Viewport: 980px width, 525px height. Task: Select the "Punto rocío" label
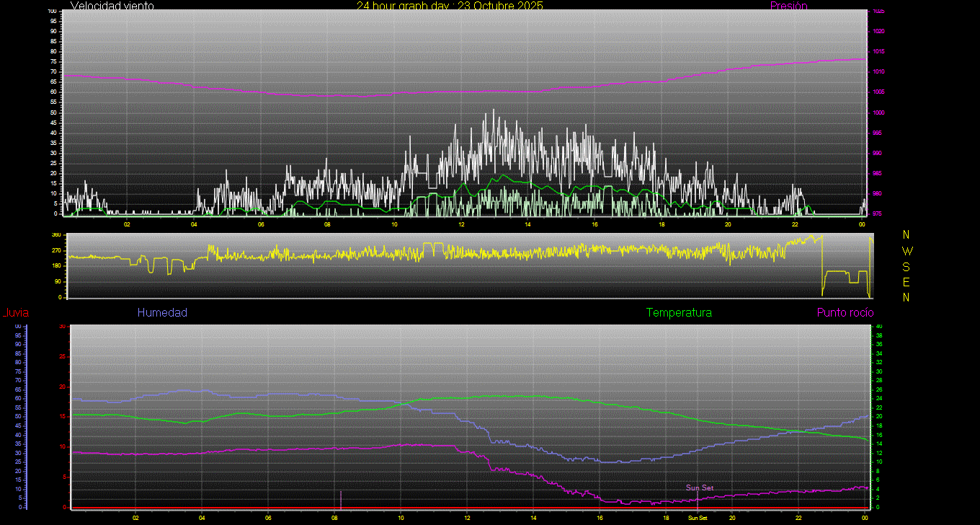(x=845, y=312)
